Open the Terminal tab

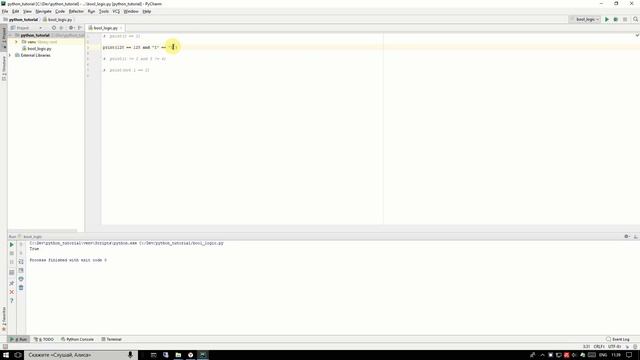(111, 339)
